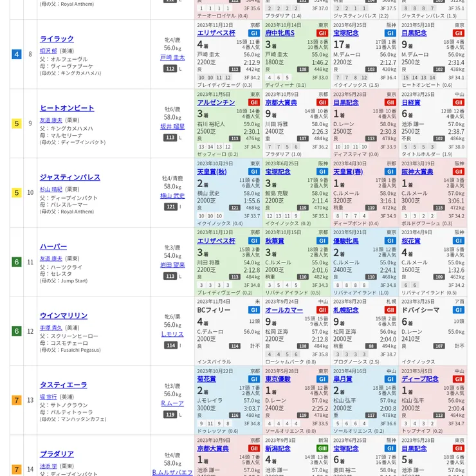The image size is (476, 476).
Task: Click GI badge next to 天皇賞(秋)
Action: (254, 172)
